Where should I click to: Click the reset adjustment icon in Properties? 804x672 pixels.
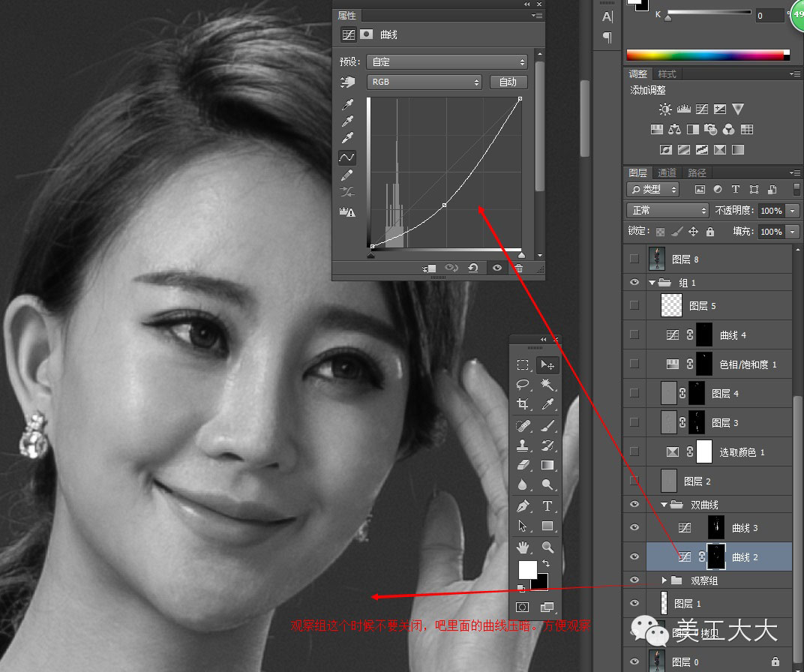point(472,268)
